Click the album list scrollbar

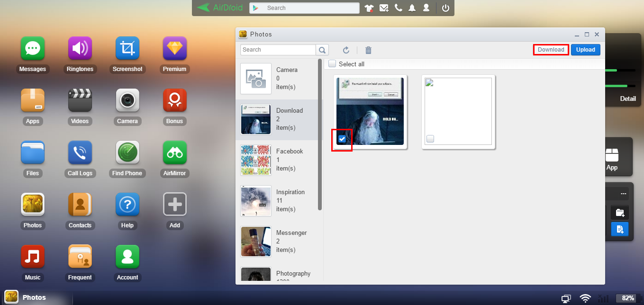[320, 135]
